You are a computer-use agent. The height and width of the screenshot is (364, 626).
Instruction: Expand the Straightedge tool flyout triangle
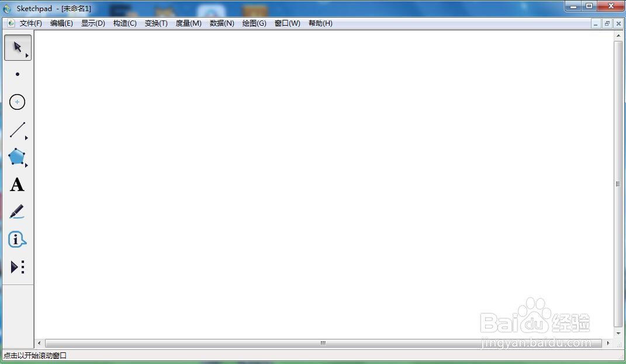(26, 138)
